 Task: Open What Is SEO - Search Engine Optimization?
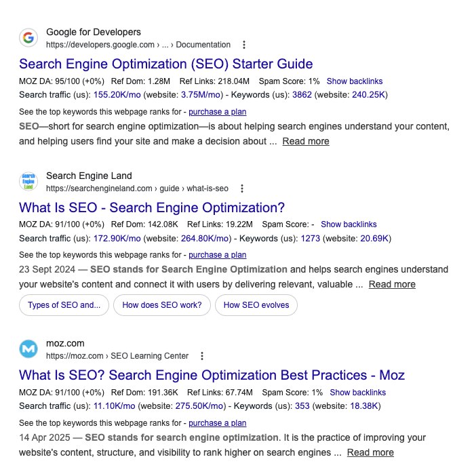pos(152,207)
